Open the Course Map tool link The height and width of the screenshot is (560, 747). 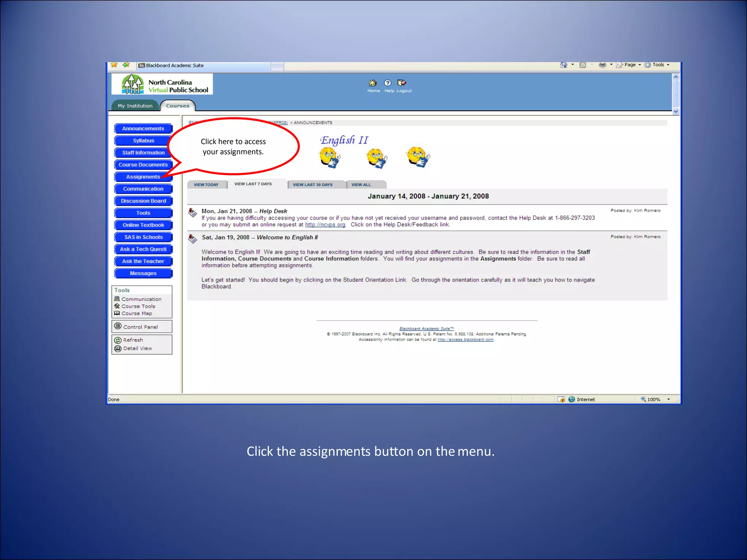pos(136,313)
